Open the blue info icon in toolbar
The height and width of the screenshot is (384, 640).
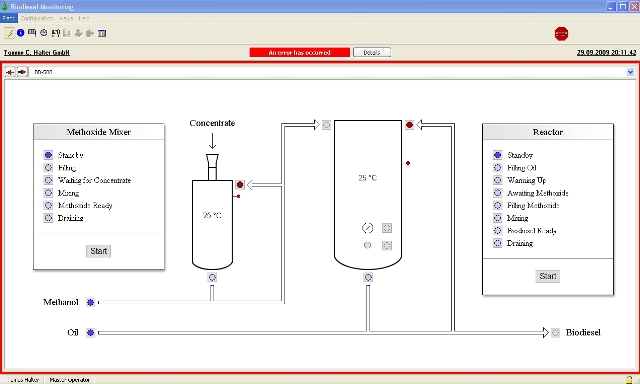click(x=20, y=33)
